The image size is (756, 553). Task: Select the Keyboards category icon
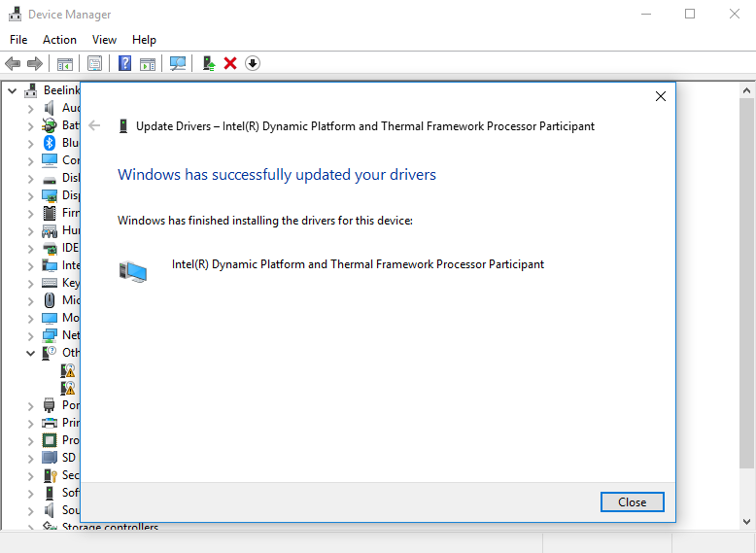pyautogui.click(x=50, y=283)
